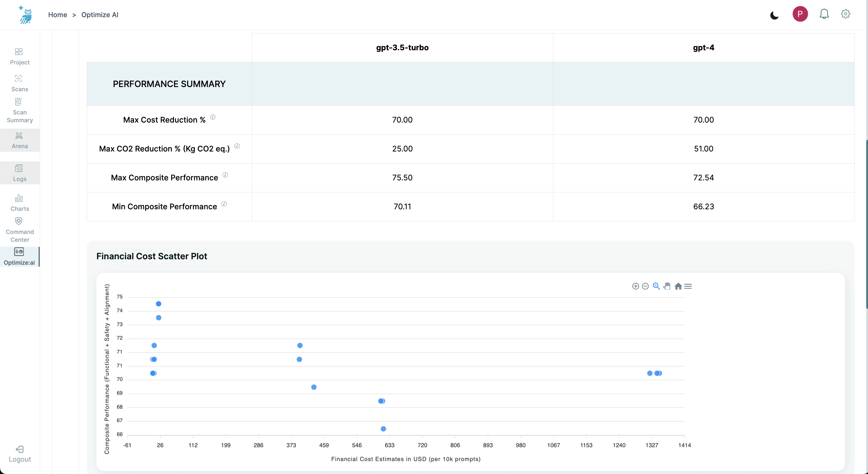Open the user profile avatar P
Image resolution: width=868 pixels, height=474 pixels.
(x=800, y=14)
